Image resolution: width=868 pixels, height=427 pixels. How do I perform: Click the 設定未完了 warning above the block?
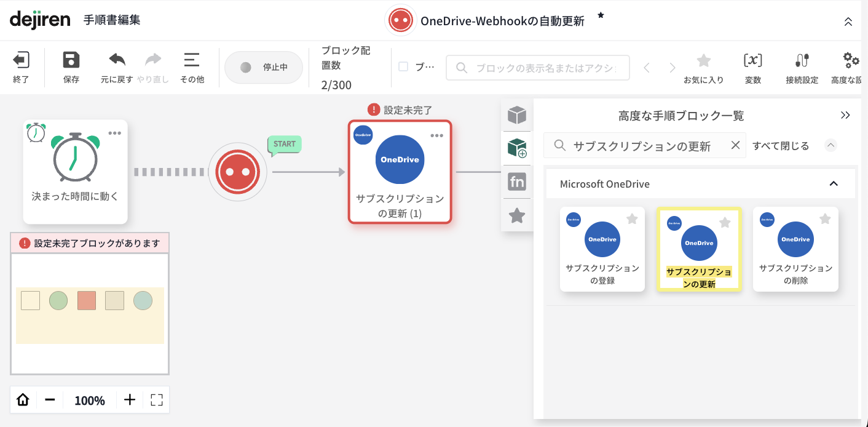400,110
